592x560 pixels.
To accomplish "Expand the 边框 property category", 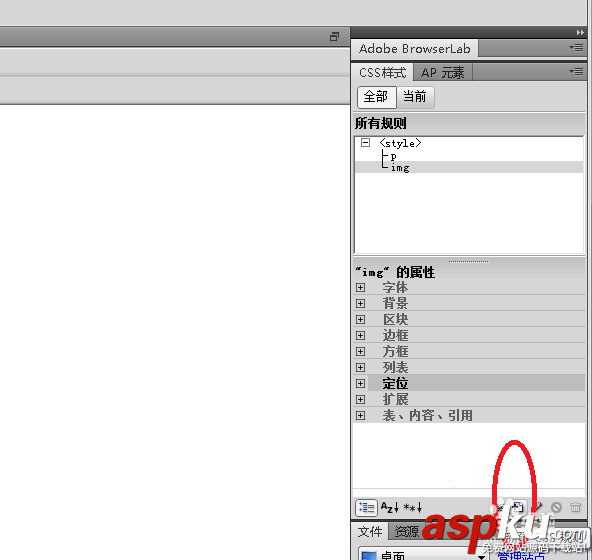I will 361,335.
